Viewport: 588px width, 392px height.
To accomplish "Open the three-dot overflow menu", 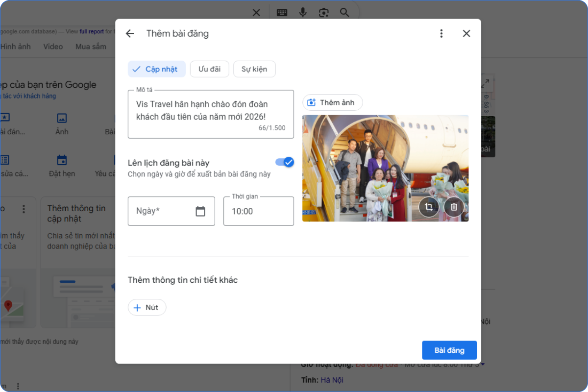I will [441, 33].
